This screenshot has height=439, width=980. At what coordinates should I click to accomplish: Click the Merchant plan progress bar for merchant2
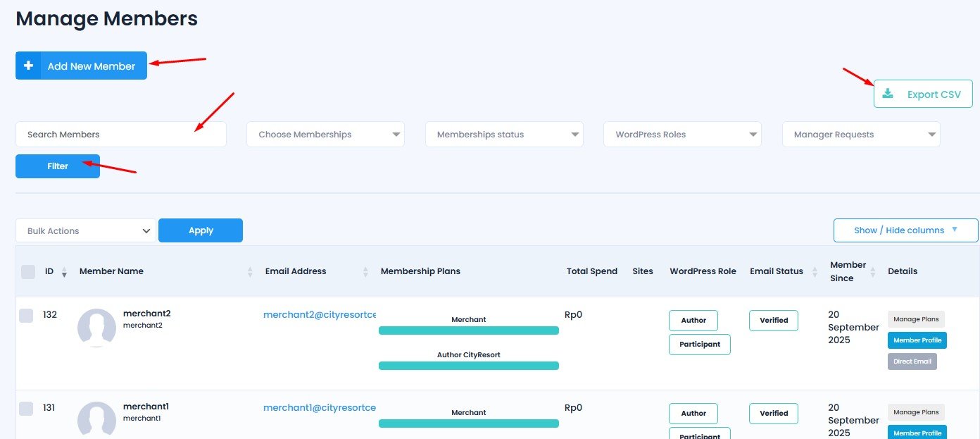tap(469, 330)
